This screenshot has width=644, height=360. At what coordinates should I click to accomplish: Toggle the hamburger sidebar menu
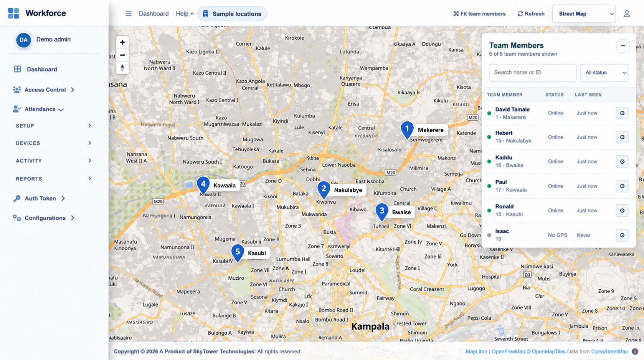click(128, 13)
